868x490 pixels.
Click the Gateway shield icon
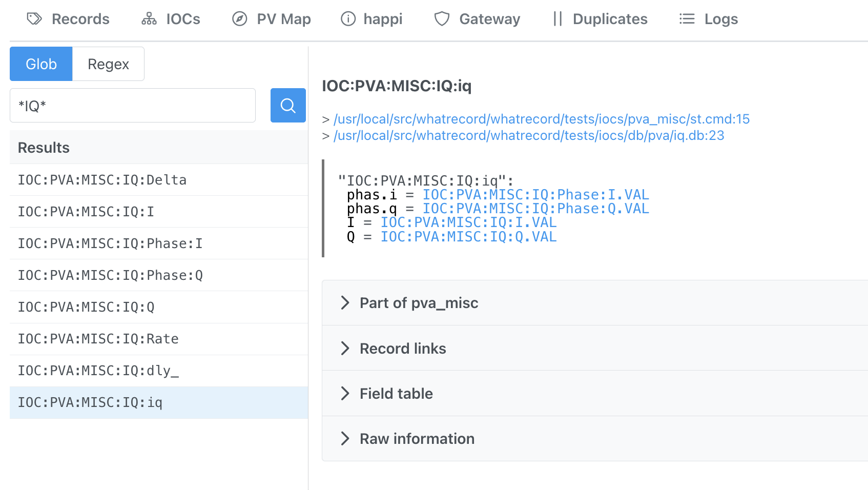(442, 19)
